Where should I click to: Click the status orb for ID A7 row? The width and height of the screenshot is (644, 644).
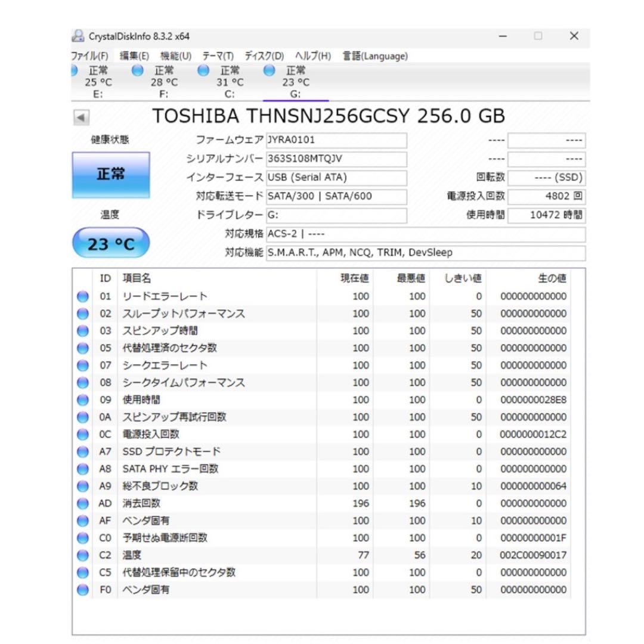[x=82, y=452]
